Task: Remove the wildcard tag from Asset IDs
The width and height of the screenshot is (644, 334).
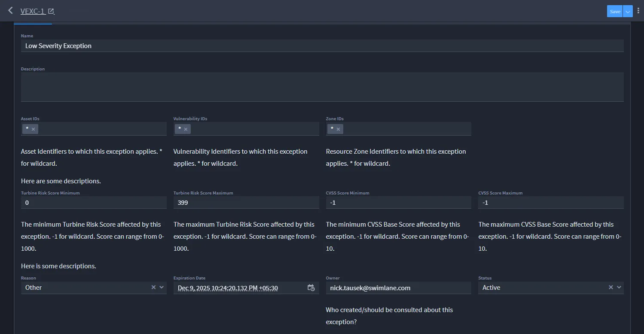Action: coord(34,129)
